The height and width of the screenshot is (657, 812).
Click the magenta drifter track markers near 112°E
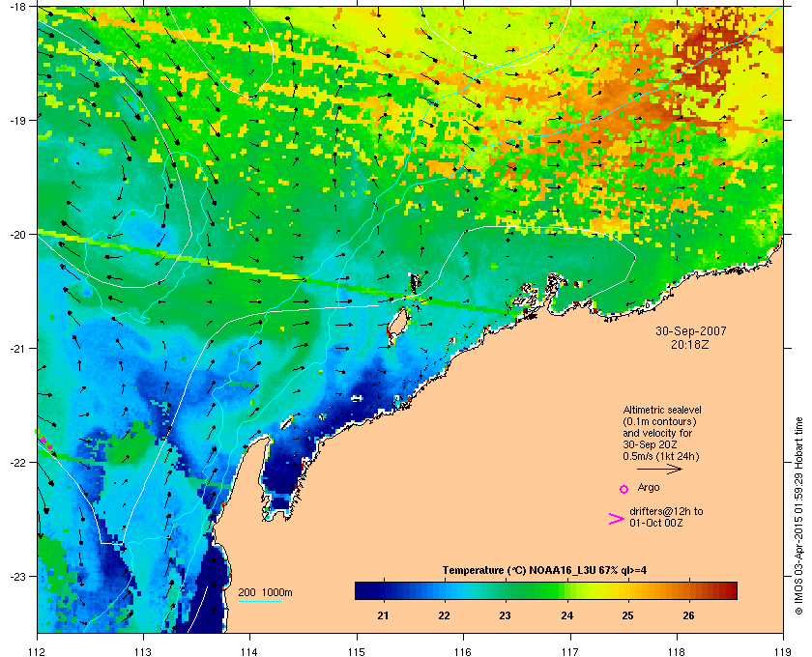click(x=45, y=443)
